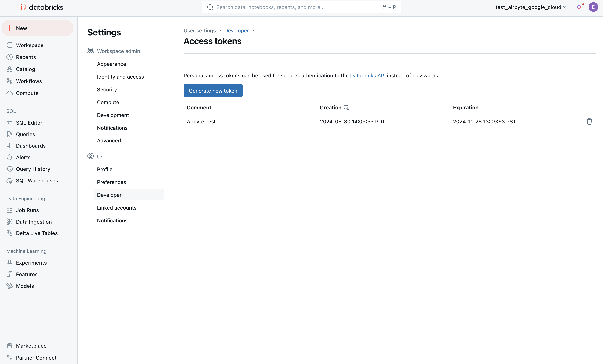
Task: Open Identity and access settings
Action: (120, 77)
